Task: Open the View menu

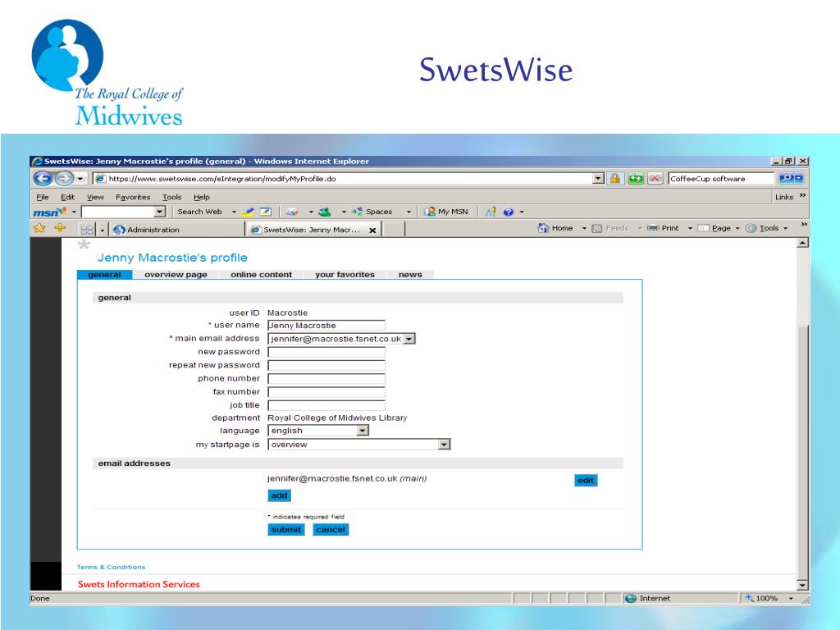Action: 95,197
